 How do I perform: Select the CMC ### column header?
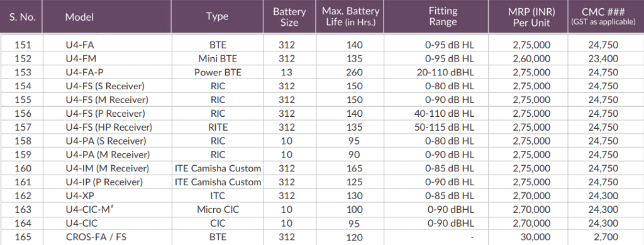[603, 16]
